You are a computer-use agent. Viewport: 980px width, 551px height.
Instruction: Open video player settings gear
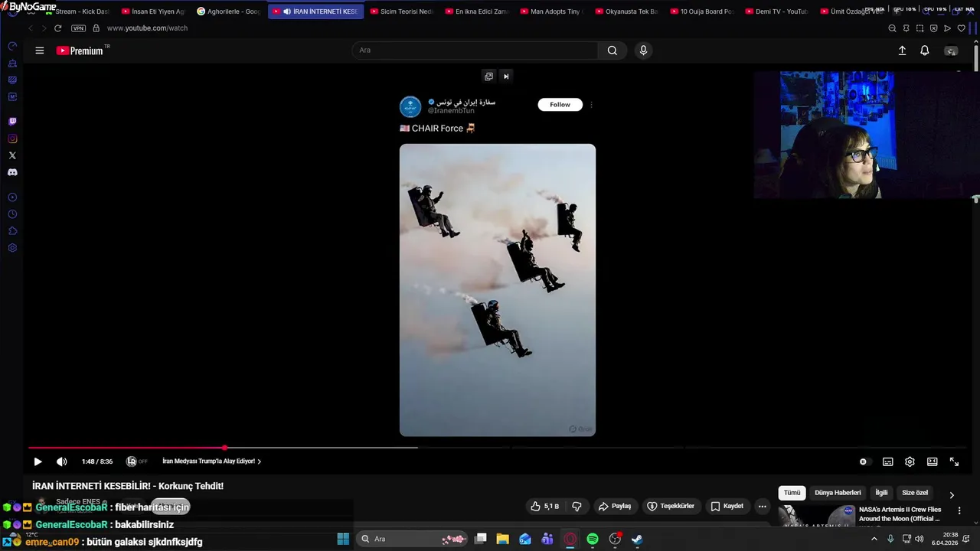[x=910, y=461]
